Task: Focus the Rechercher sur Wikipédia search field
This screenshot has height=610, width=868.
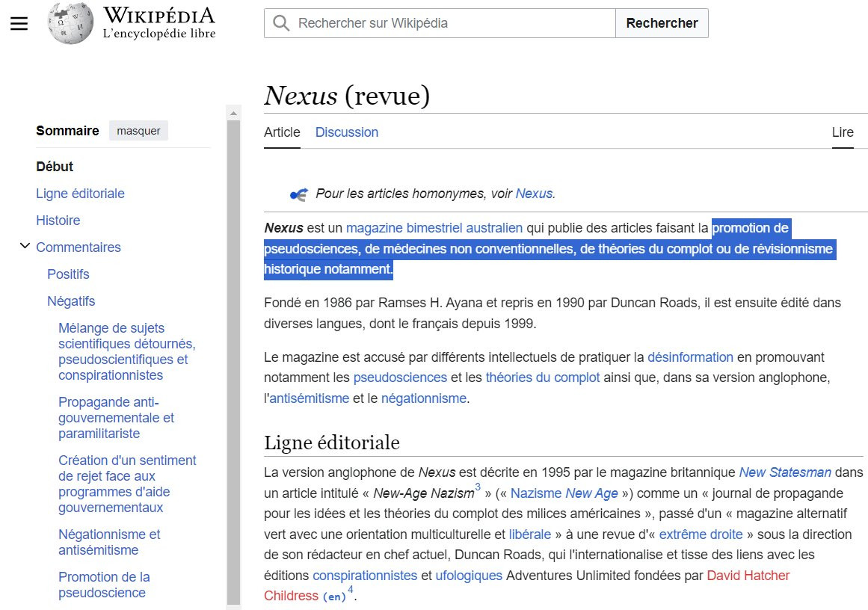Action: [x=440, y=23]
